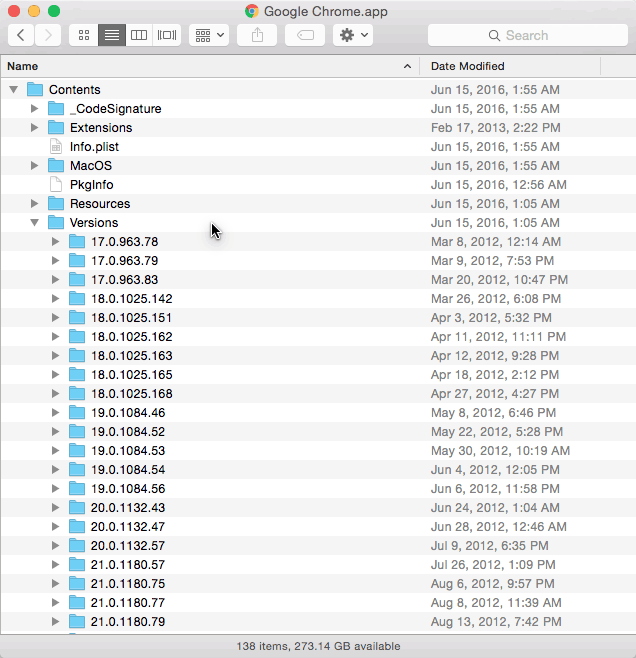636x658 pixels.
Task: Expand the 21.0.1180.79 version folder
Action: [55, 621]
